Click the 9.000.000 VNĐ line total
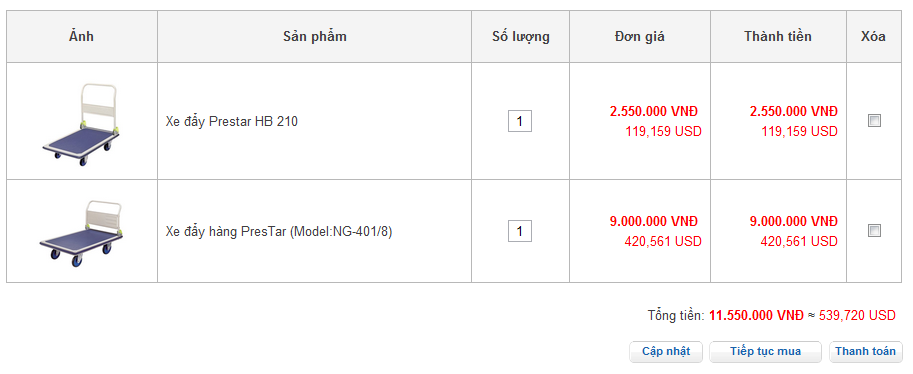This screenshot has height=374, width=913. point(794,221)
